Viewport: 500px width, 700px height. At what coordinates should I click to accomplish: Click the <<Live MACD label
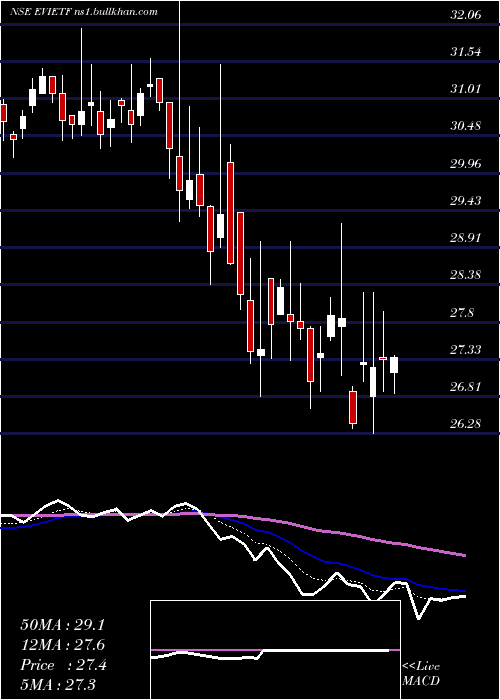pos(421,673)
